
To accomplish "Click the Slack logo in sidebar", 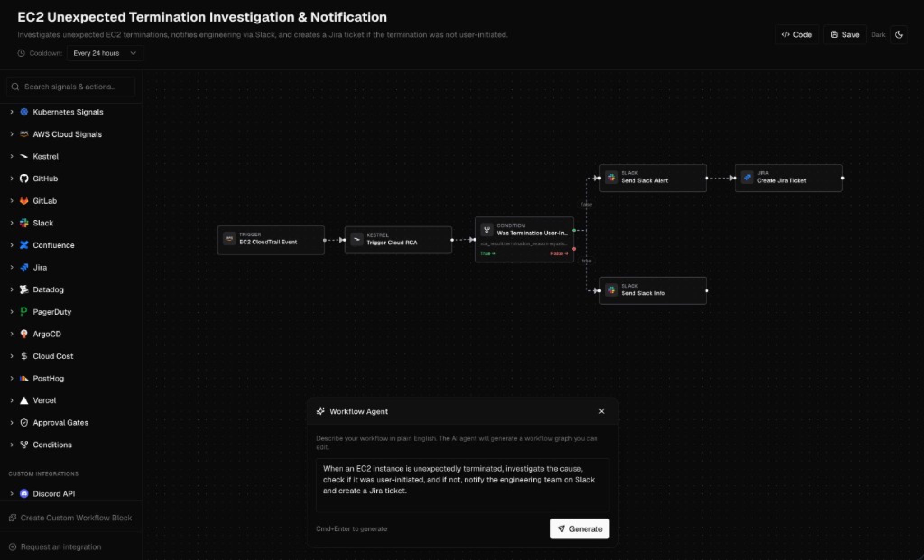I will coord(24,223).
